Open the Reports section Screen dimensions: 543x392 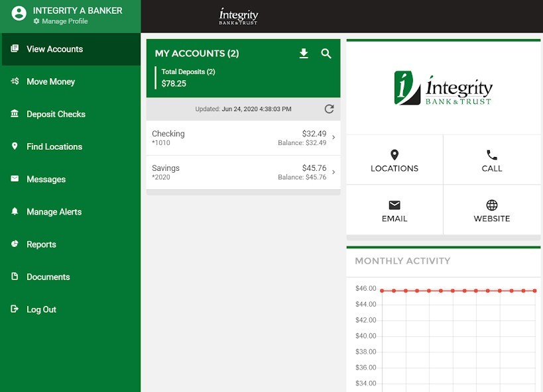71,244
